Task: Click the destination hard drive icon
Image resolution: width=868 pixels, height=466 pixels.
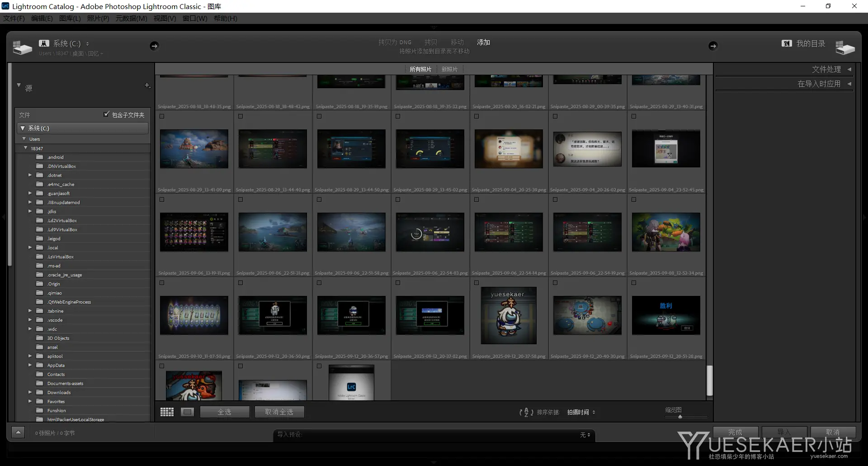Action: 845,46
